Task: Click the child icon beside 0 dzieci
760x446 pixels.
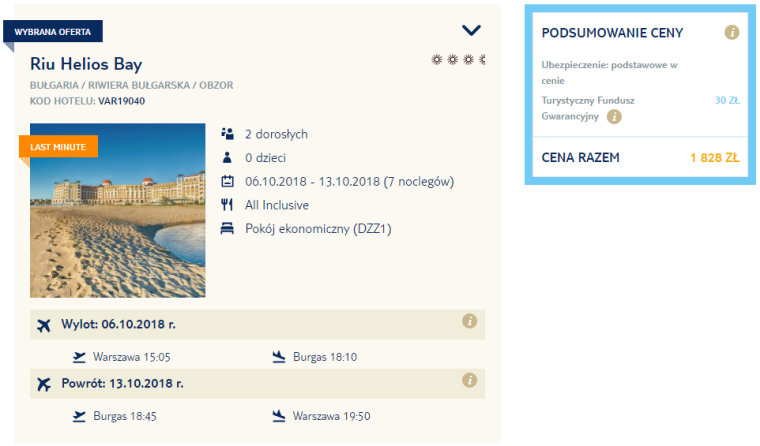Action: tap(227, 157)
